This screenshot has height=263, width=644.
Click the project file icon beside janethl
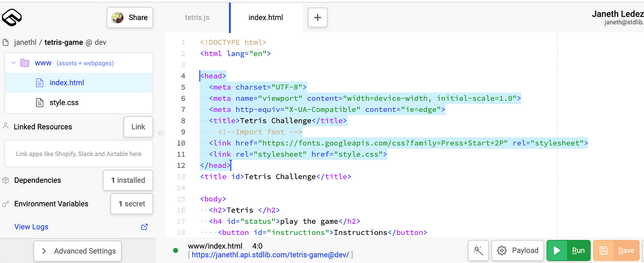(x=6, y=42)
